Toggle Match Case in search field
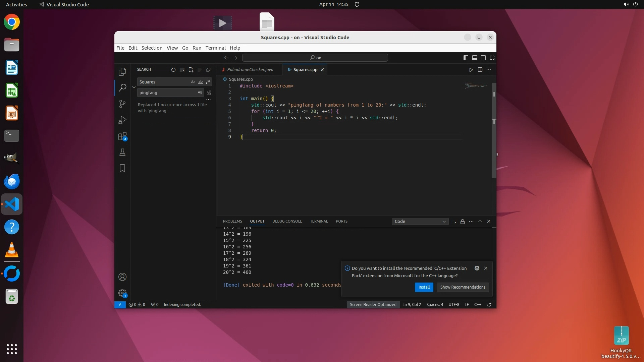 [193, 82]
